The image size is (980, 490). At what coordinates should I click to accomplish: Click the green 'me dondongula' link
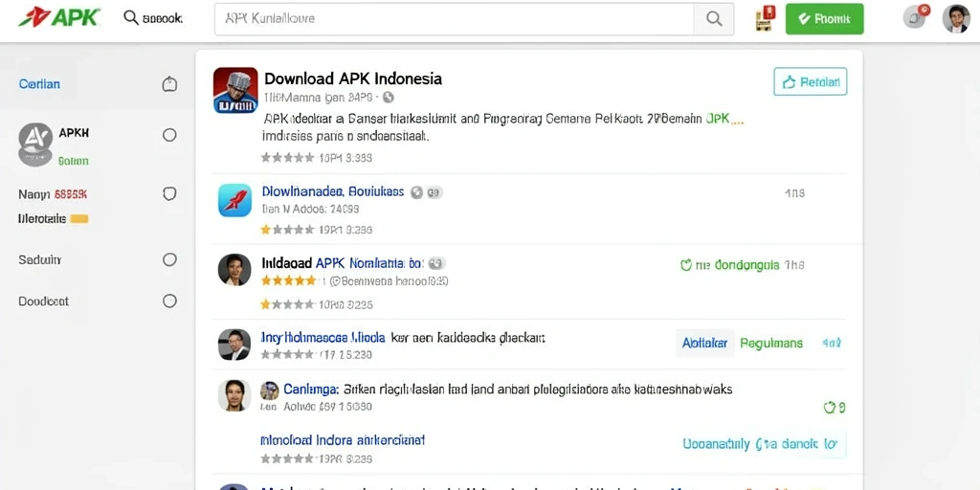(x=738, y=265)
